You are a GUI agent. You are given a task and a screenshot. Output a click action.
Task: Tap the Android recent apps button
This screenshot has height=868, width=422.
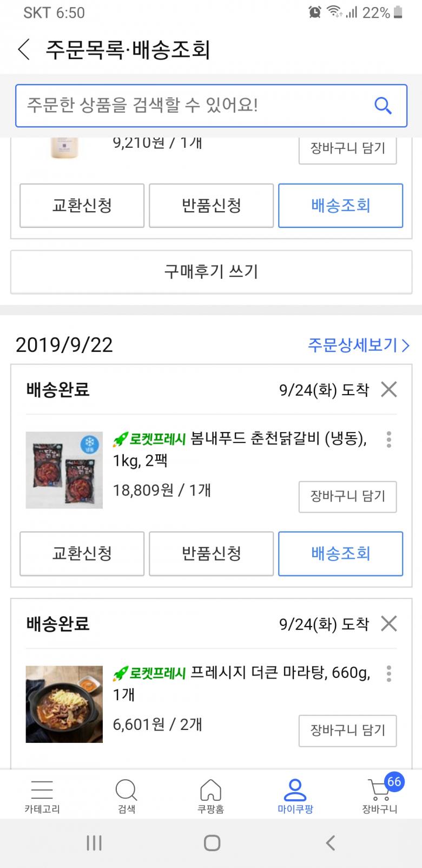pyautogui.click(x=94, y=843)
